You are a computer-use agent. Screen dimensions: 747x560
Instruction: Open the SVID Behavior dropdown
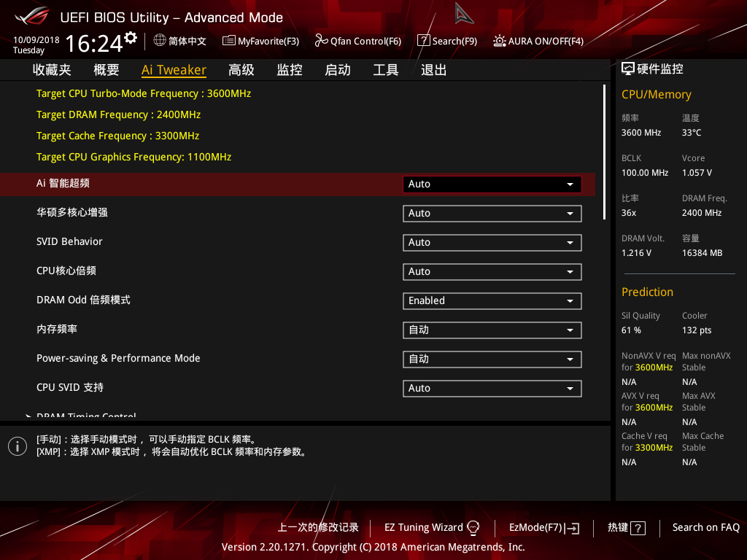pyautogui.click(x=491, y=242)
